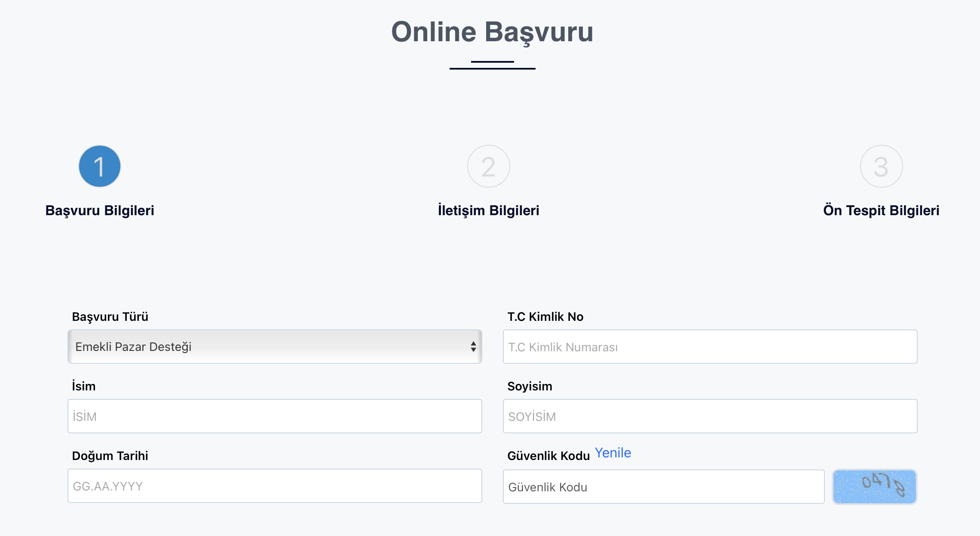Click the Başvuru Türü field label
This screenshot has height=536, width=980.
(110, 317)
